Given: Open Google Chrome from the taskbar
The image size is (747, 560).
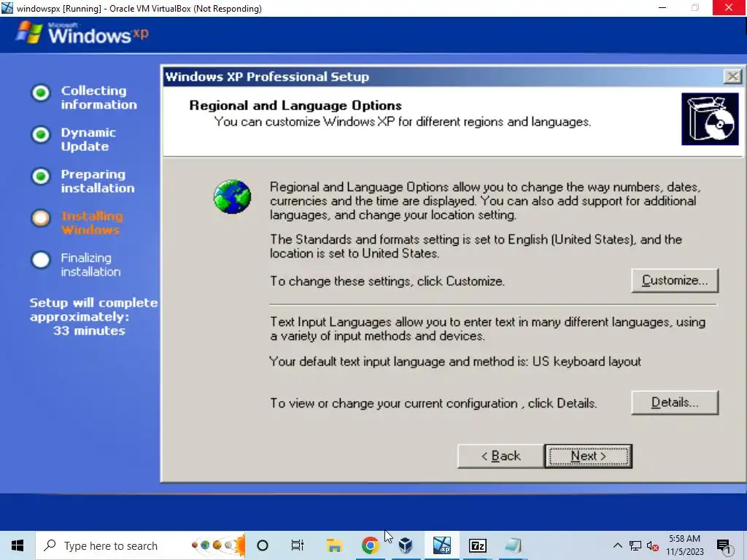Looking at the screenshot, I should point(370,545).
